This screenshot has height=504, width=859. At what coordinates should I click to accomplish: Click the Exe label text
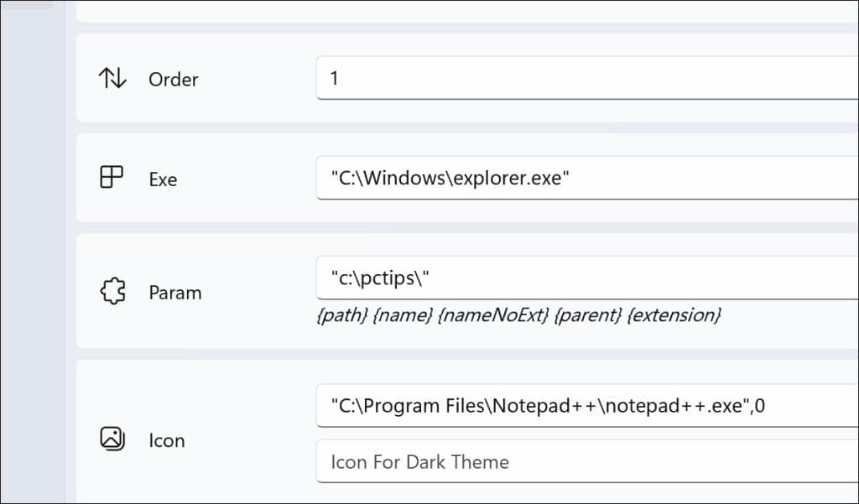click(x=163, y=179)
